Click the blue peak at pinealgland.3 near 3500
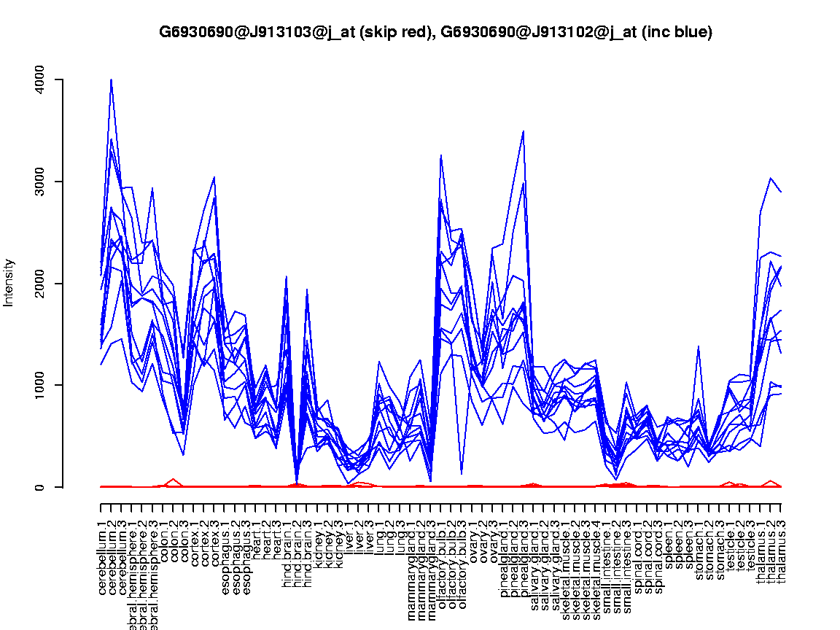Viewport: 840px width, 630px height. coord(524,132)
